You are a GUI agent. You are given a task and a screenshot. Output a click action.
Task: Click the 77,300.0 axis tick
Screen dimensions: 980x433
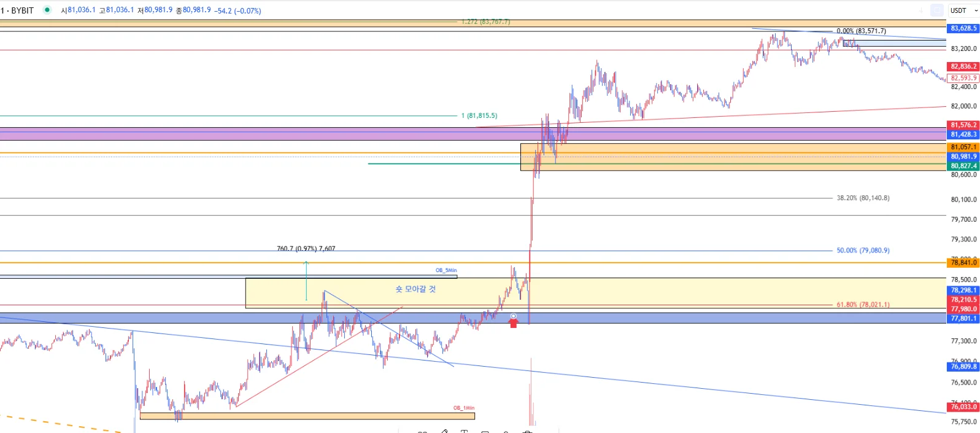963,341
